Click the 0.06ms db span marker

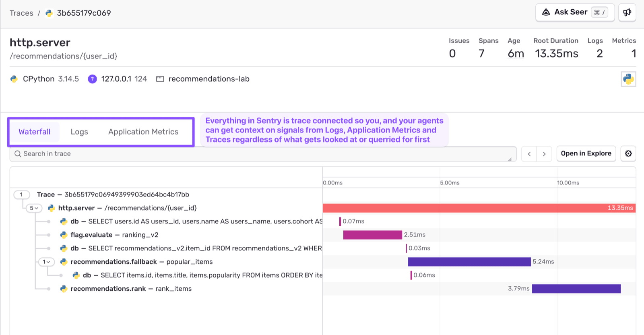(x=411, y=275)
